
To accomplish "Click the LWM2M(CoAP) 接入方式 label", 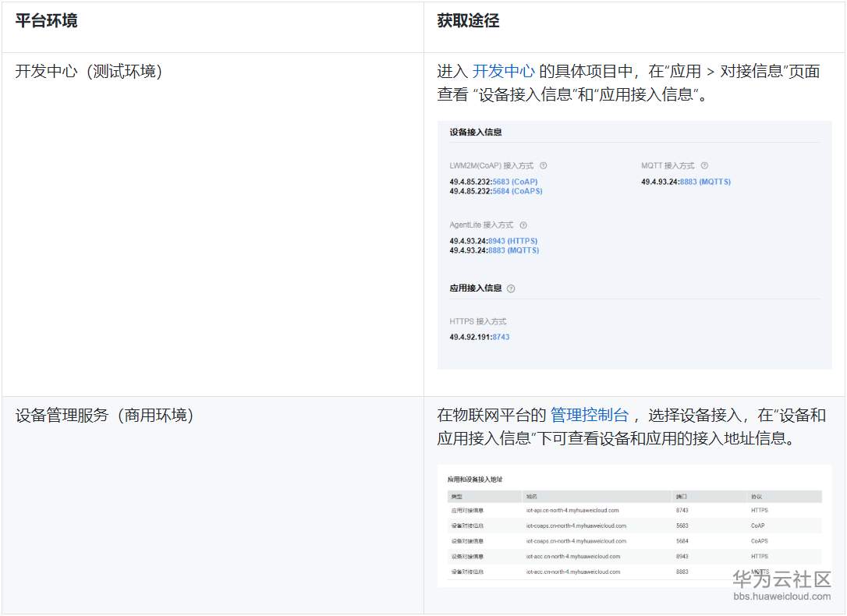I will click(x=491, y=166).
